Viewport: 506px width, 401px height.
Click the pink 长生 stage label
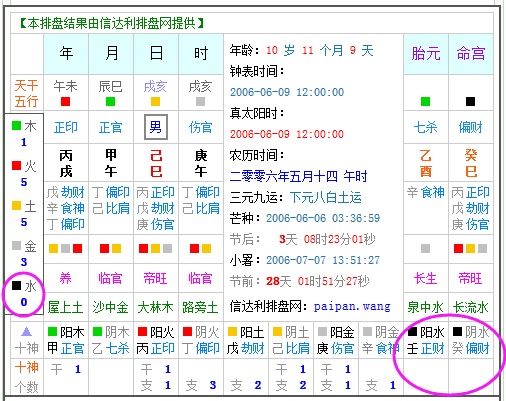426,278
